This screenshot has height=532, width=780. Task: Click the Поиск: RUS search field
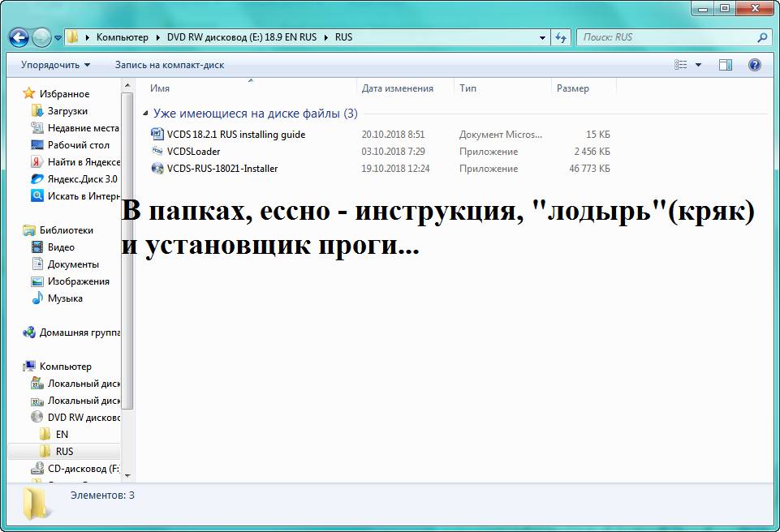tap(666, 37)
